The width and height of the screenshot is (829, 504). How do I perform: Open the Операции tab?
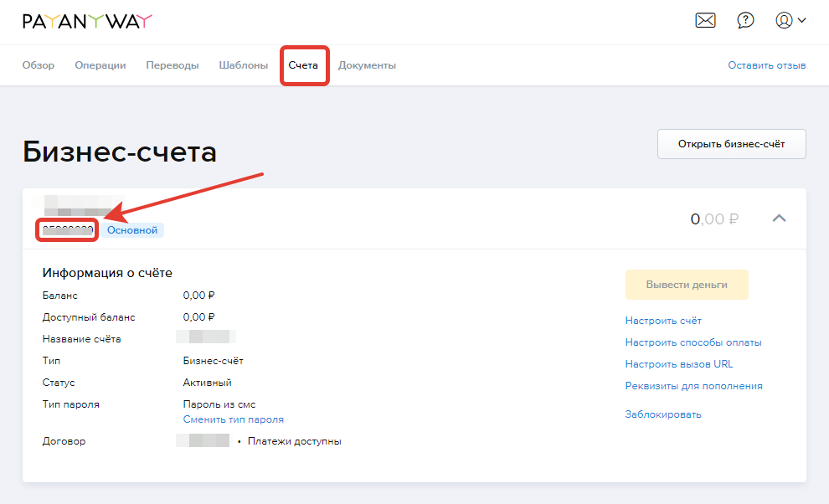click(100, 65)
